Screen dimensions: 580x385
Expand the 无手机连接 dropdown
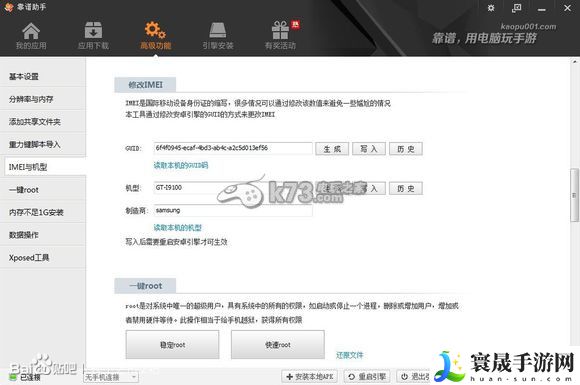[x=111, y=377]
